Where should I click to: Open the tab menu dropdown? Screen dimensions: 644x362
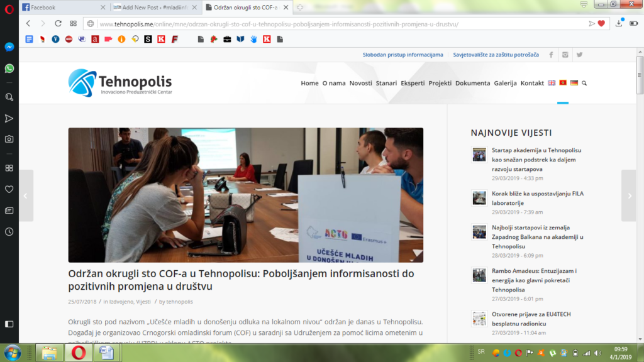click(584, 5)
